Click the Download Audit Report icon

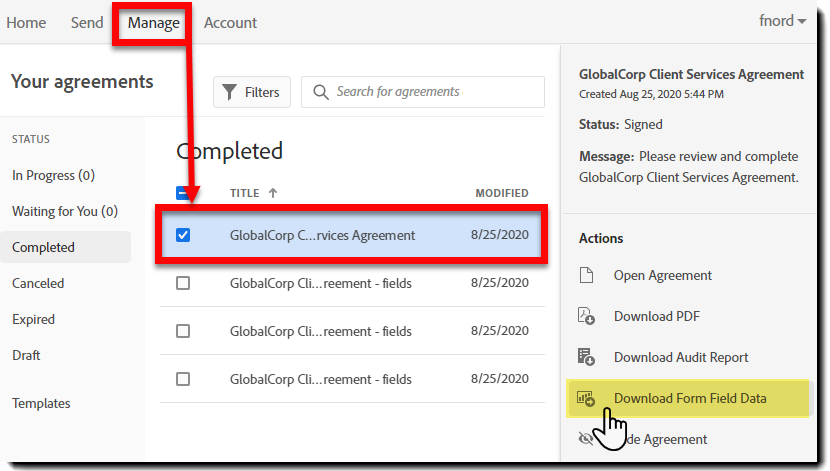587,357
